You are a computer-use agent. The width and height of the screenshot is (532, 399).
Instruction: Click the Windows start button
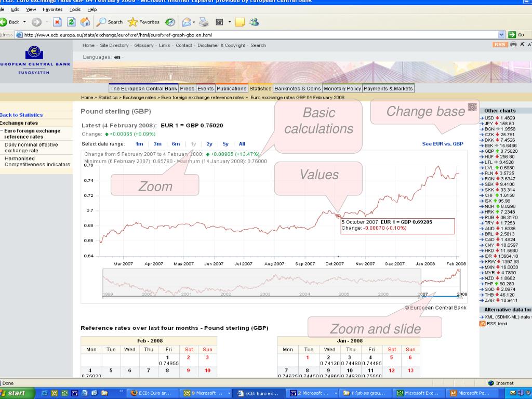point(17,393)
